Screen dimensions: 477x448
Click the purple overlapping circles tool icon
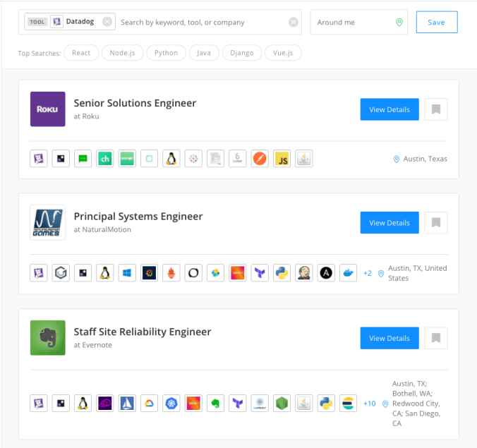[105, 404]
